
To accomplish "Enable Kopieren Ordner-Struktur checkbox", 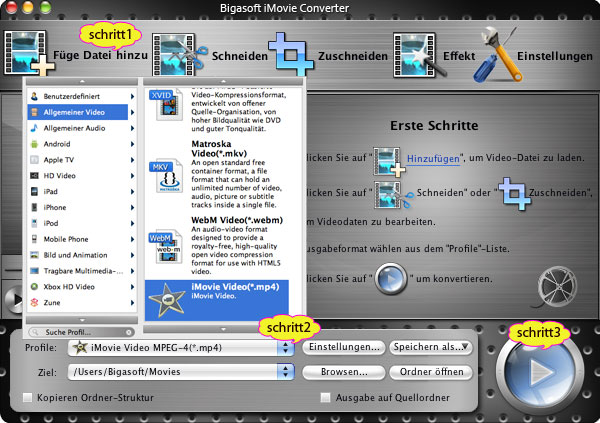I will tap(28, 397).
